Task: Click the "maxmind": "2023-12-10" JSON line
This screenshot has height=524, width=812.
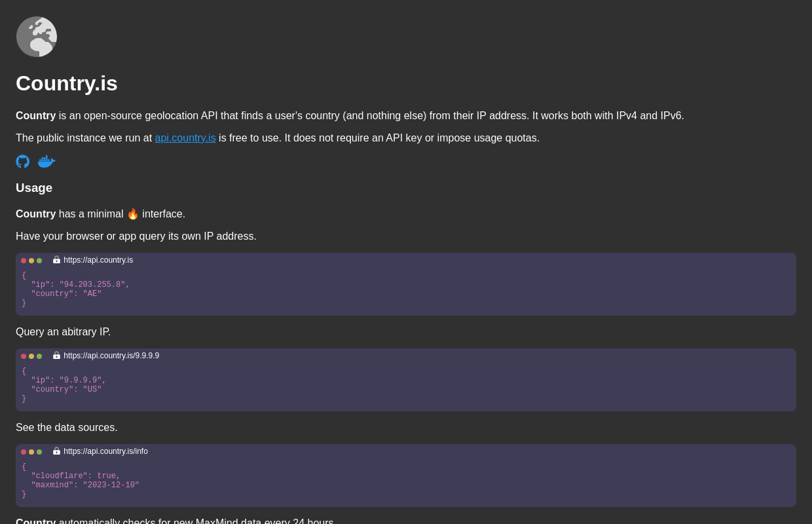Action: [85, 485]
